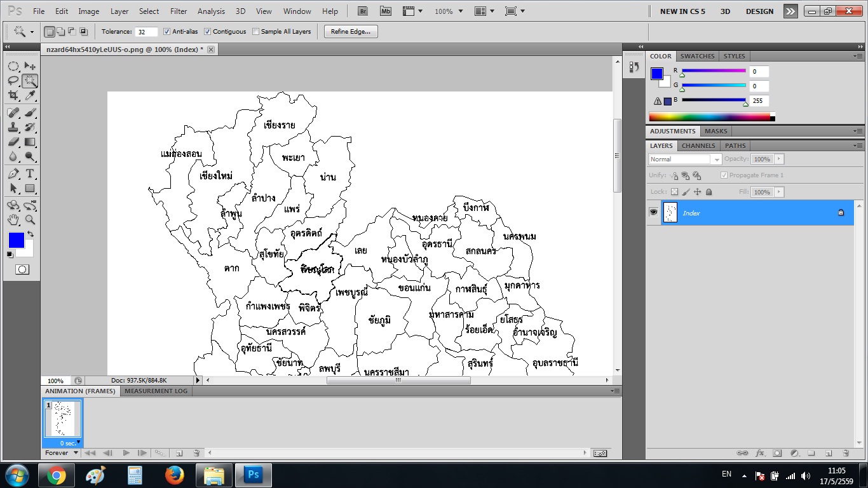Select the Clone Stamp tool
The image size is (868, 488).
(13, 127)
